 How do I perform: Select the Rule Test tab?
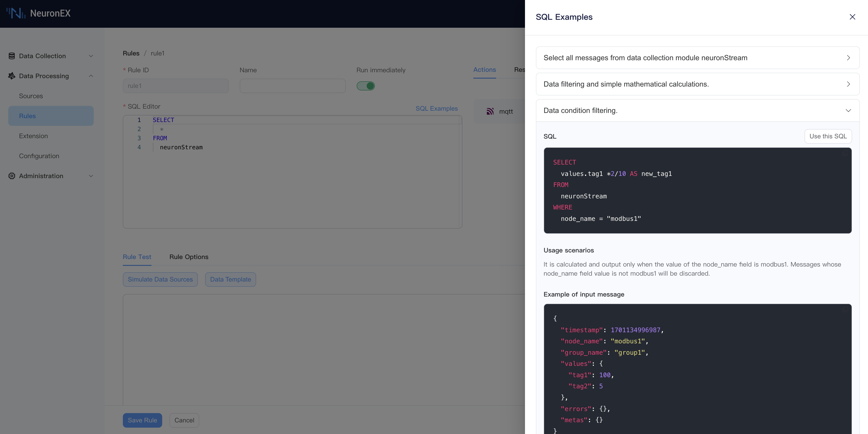137,256
